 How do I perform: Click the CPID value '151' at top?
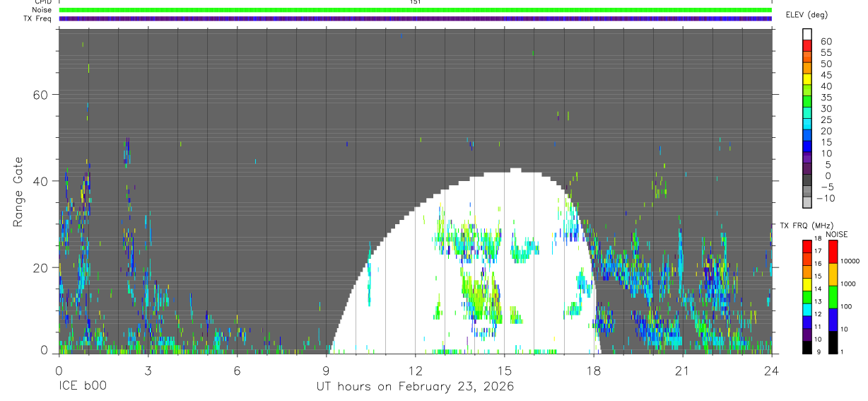point(415,2)
